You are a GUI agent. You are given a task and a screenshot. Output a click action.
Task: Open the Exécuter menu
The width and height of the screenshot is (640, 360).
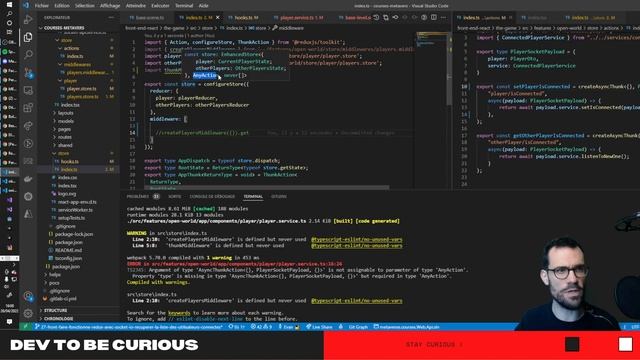click(x=160, y=6)
